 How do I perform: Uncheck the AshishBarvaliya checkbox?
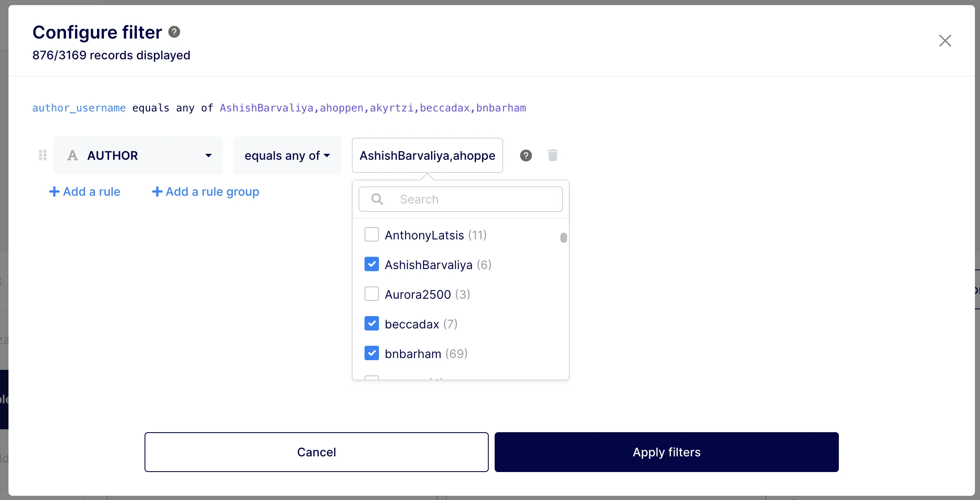click(371, 264)
